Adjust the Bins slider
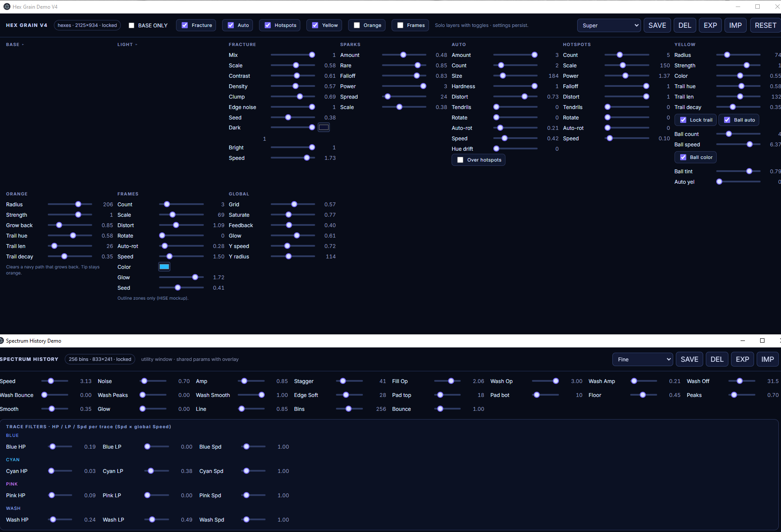The width and height of the screenshot is (781, 532). 349,409
